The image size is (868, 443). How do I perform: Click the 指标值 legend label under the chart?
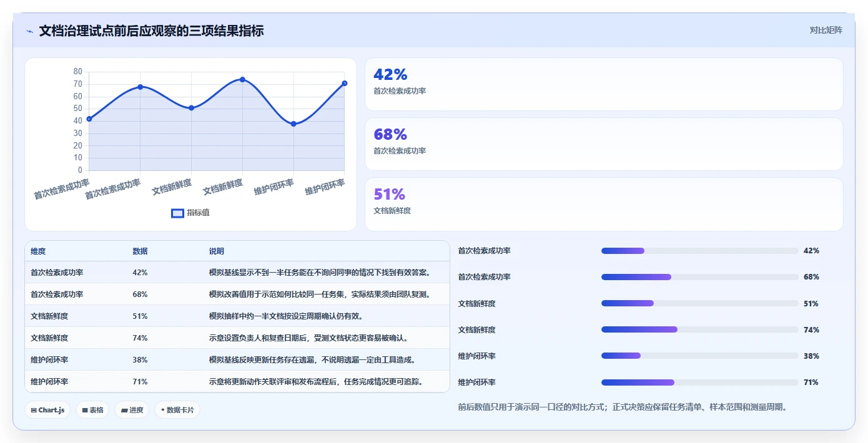click(198, 213)
